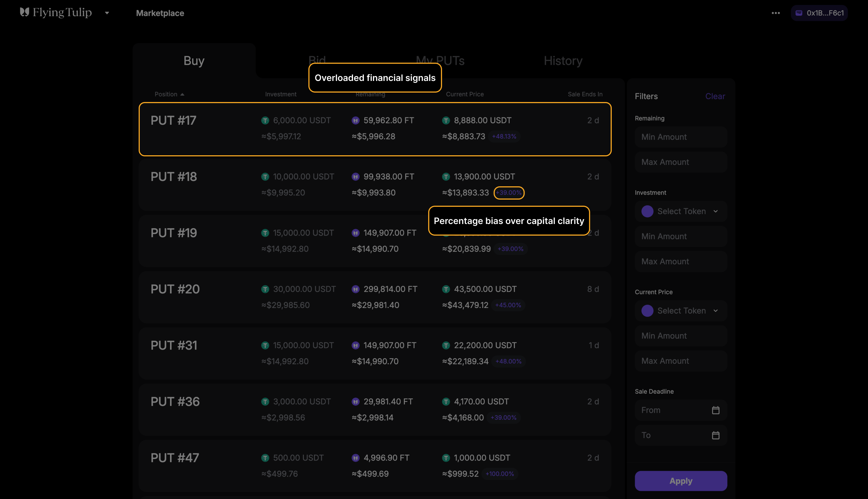The width and height of the screenshot is (868, 499).
Task: Switch to the History tab
Action: coord(563,61)
